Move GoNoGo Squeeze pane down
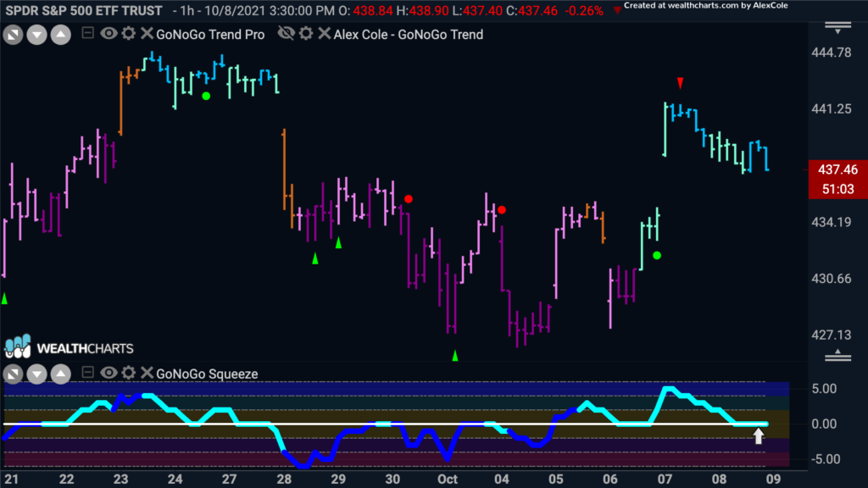Screen dimensions: 868x488 pyautogui.click(x=37, y=374)
